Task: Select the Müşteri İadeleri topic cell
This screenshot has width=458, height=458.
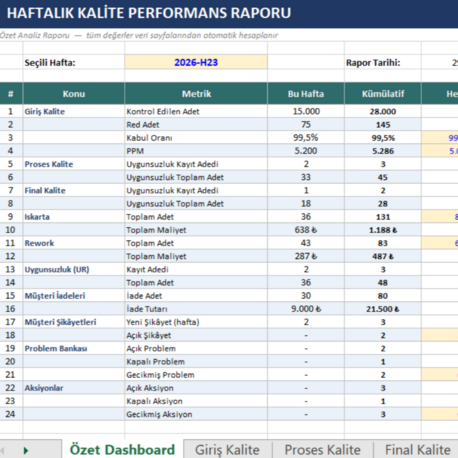Action: click(x=74, y=296)
